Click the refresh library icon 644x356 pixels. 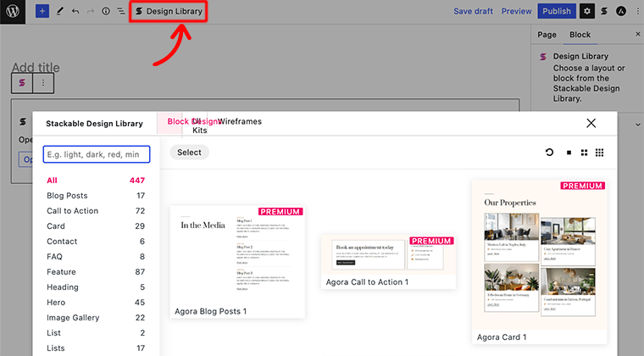[x=550, y=153]
